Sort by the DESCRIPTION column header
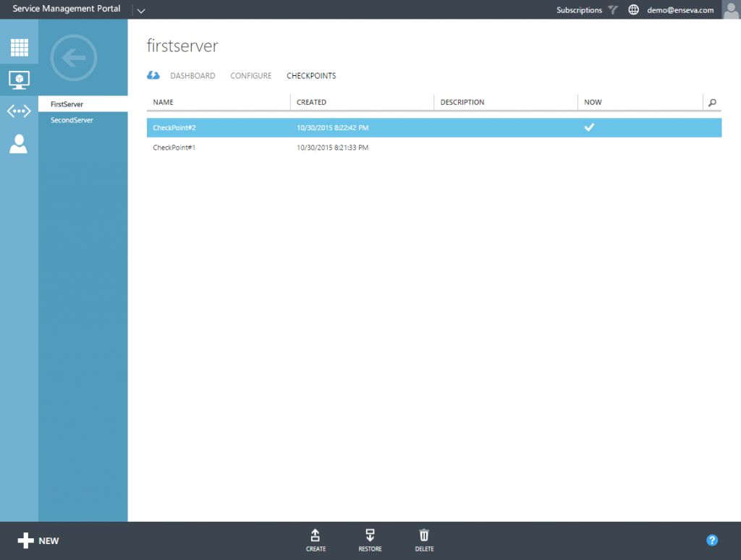 462,102
